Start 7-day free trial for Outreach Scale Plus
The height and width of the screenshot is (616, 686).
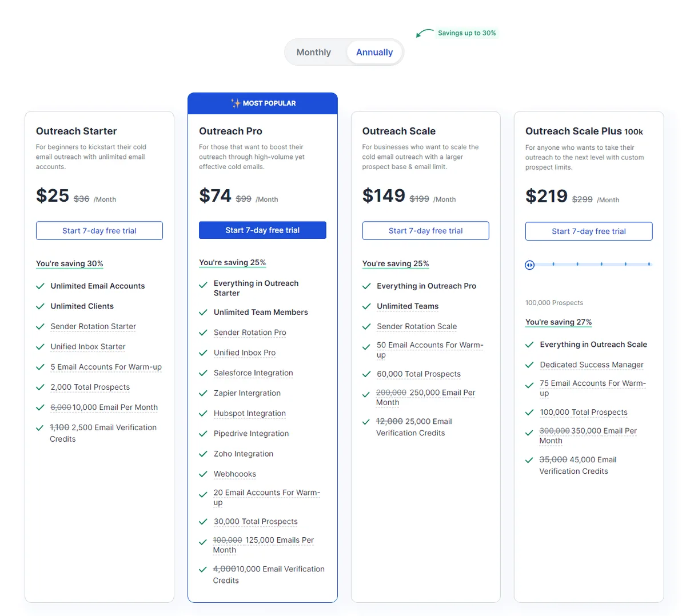pyautogui.click(x=588, y=231)
